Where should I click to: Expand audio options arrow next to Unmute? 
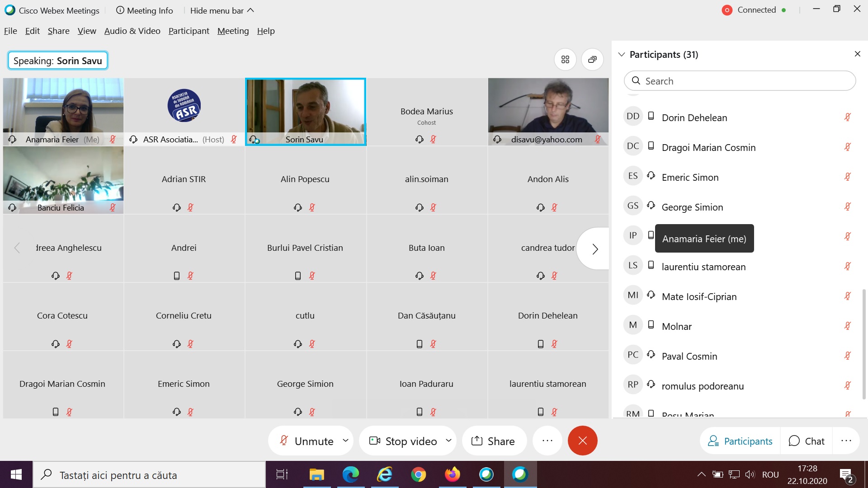(345, 441)
